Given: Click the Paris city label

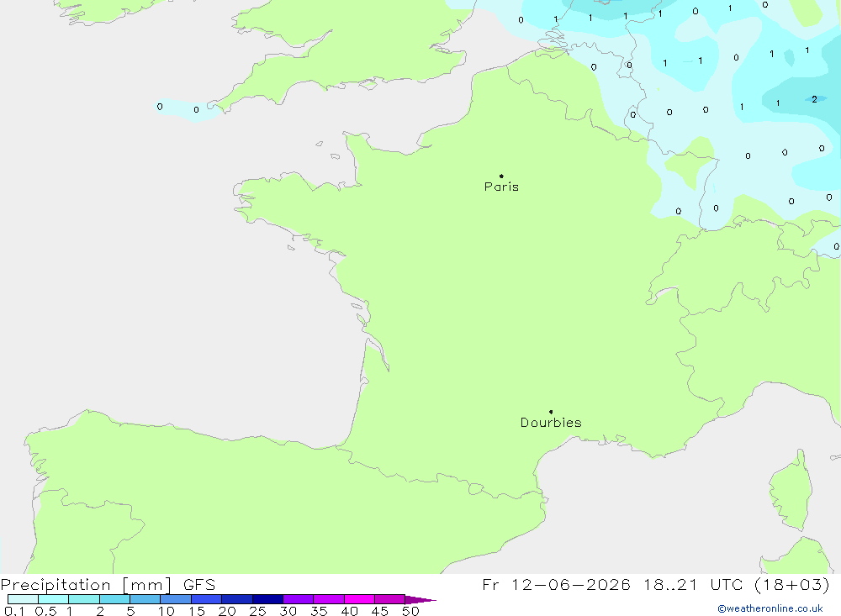Looking at the screenshot, I should pyautogui.click(x=501, y=187).
